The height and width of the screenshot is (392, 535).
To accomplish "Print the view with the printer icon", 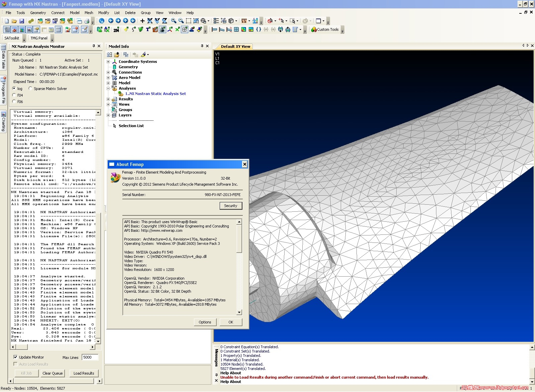I will (x=87, y=21).
